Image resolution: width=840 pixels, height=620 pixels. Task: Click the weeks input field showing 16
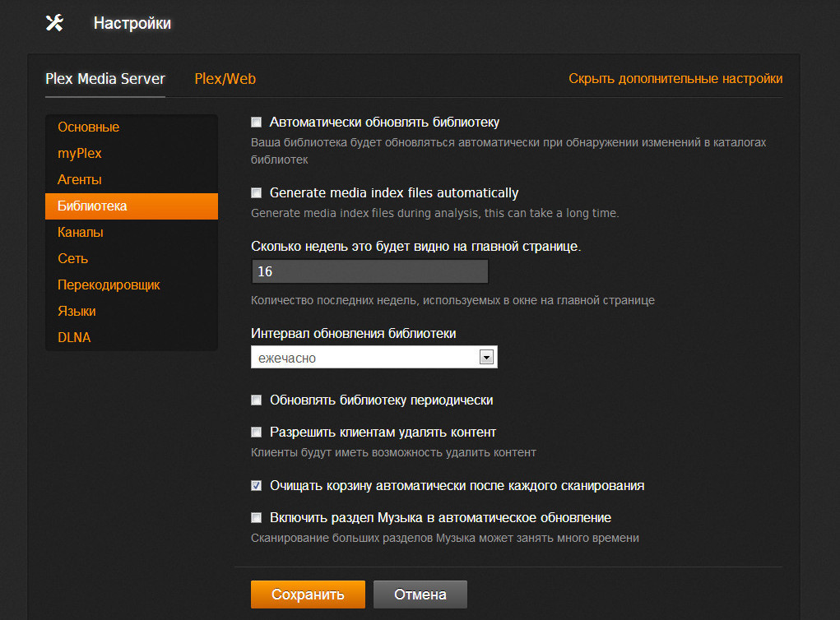(369, 272)
